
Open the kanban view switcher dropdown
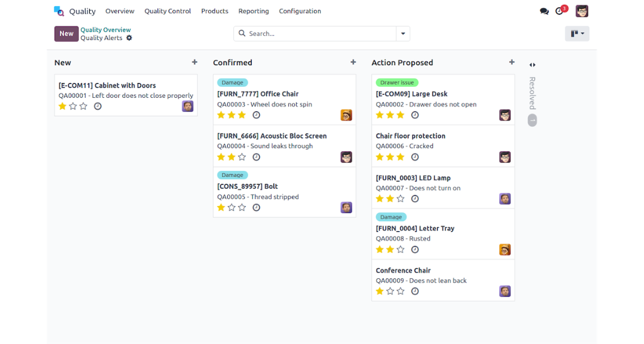(x=577, y=34)
